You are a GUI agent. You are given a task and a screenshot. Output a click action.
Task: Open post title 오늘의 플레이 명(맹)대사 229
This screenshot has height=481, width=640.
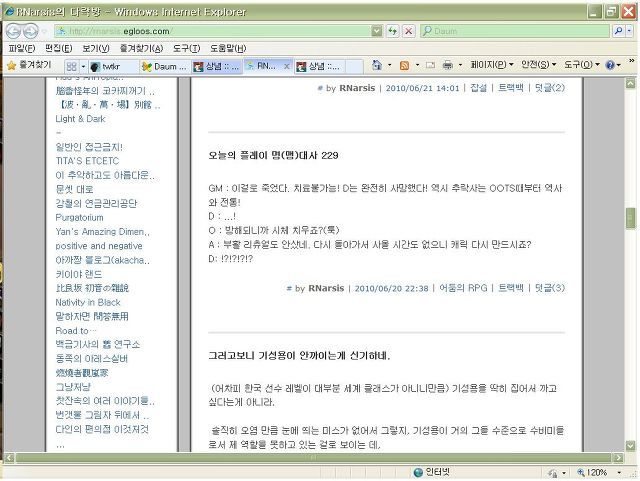pos(273,155)
